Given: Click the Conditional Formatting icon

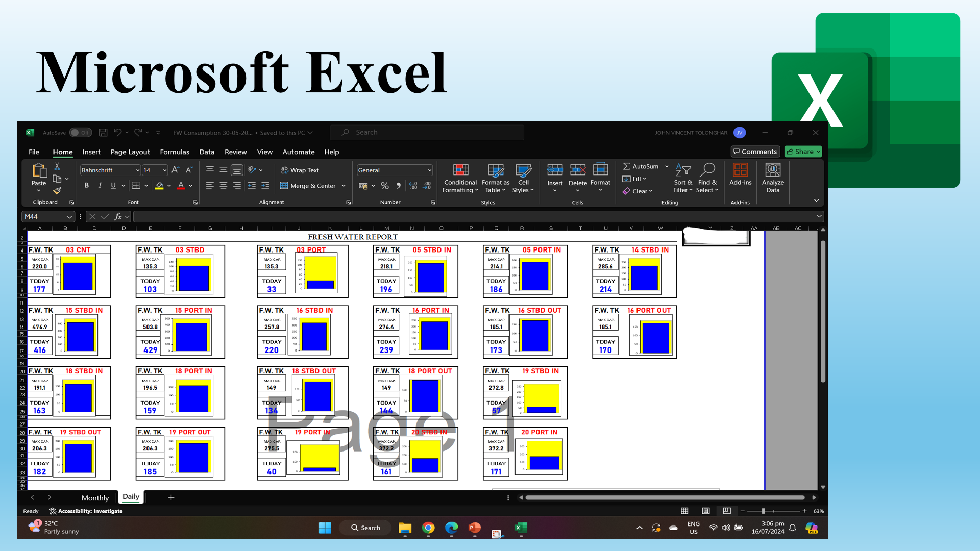Looking at the screenshot, I should [x=460, y=170].
